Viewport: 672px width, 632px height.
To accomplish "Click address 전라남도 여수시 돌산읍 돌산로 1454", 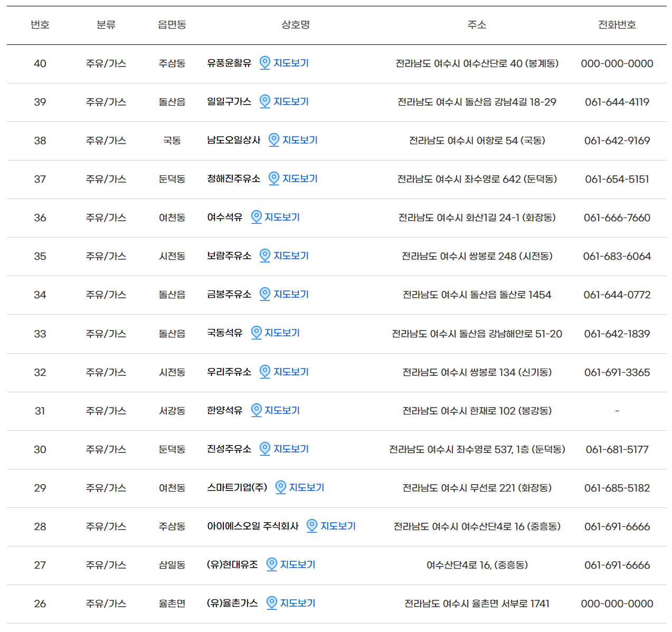I will [477, 295].
